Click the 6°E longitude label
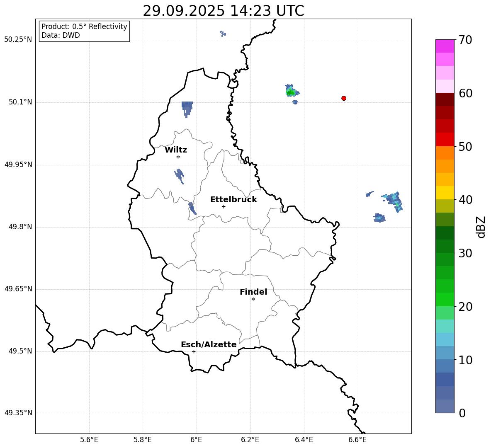Screen dimensions: 491x448 click(x=196, y=440)
